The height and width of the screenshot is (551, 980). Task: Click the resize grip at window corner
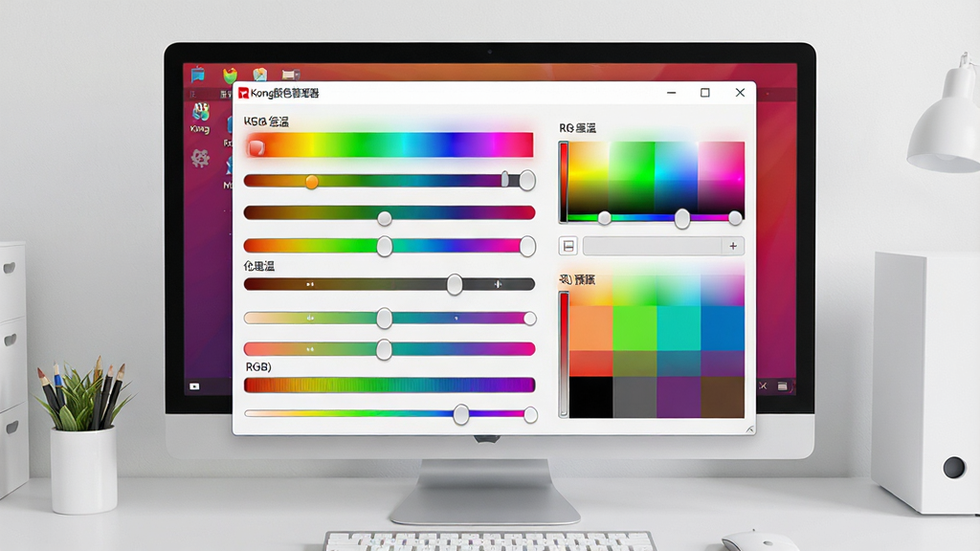(x=749, y=430)
